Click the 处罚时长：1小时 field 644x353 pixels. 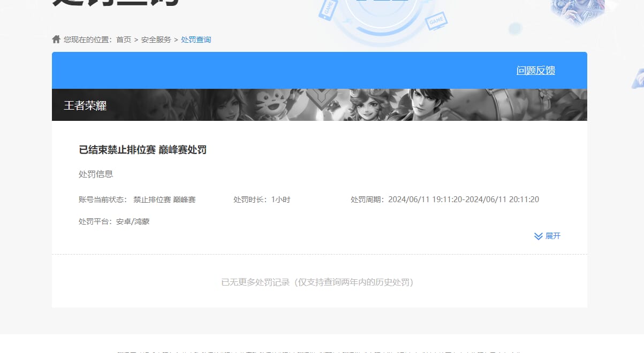(x=262, y=199)
